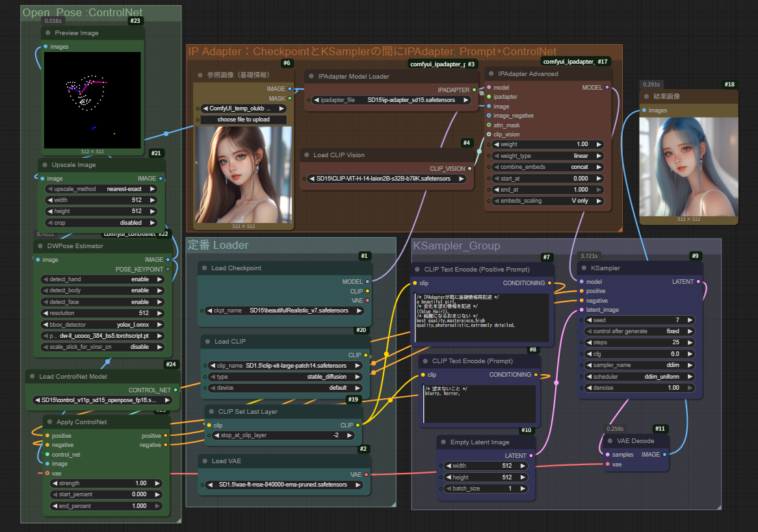Screen dimensions: 758x532
Task: Click the blue-haired result image preview
Action: (x=688, y=166)
